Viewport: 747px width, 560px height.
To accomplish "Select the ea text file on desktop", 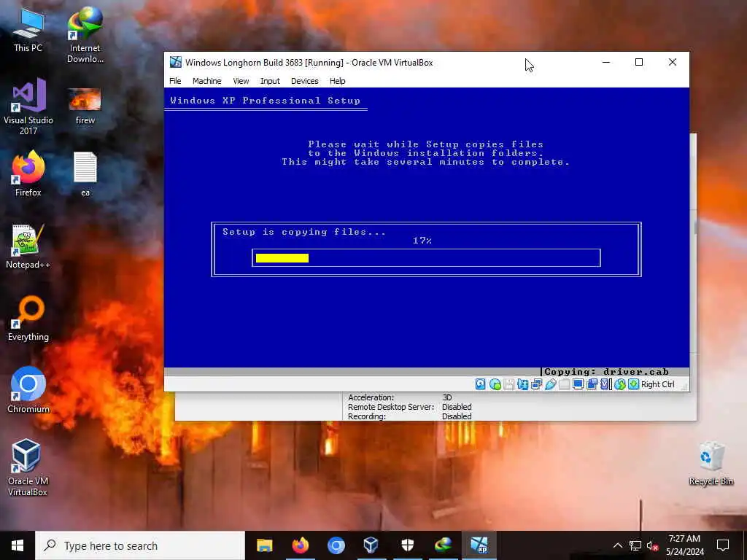I will [85, 174].
